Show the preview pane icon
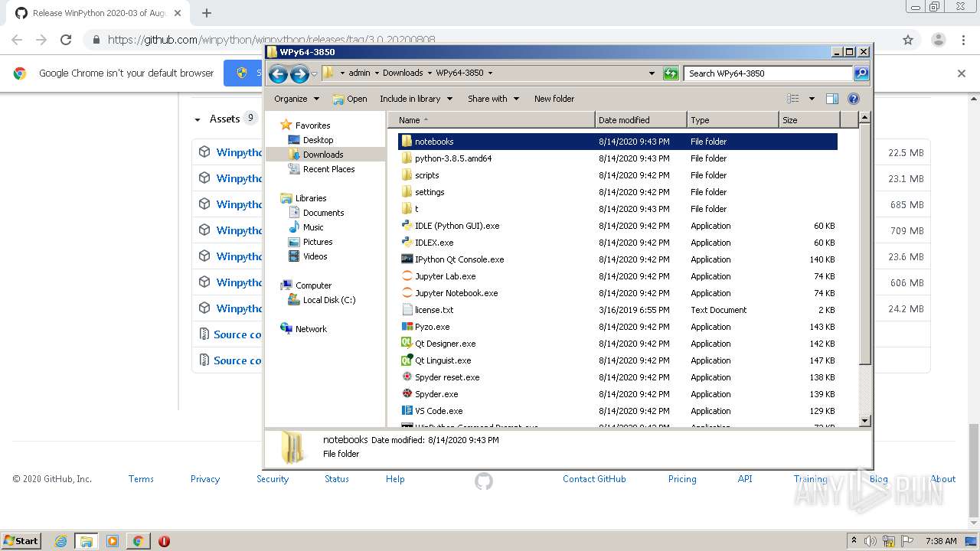The image size is (980, 551). coord(832,99)
